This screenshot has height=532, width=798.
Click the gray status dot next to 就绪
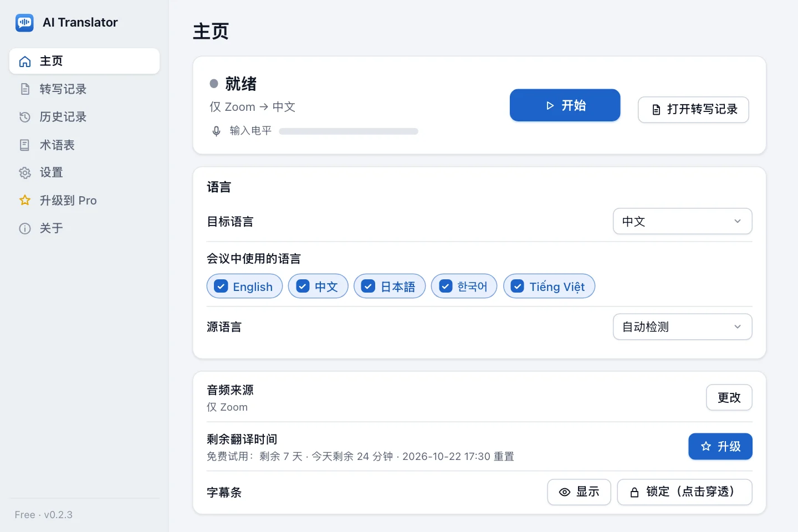point(214,84)
